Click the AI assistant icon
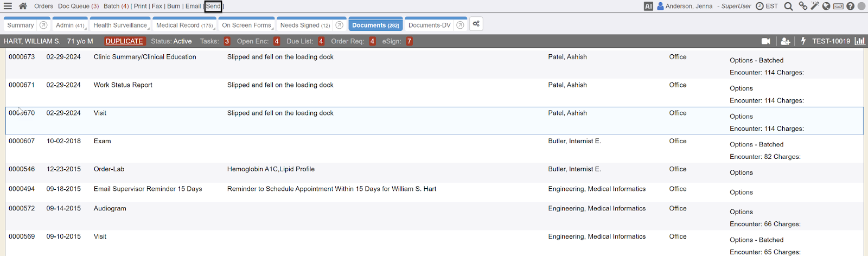The width and height of the screenshot is (868, 256). click(648, 7)
